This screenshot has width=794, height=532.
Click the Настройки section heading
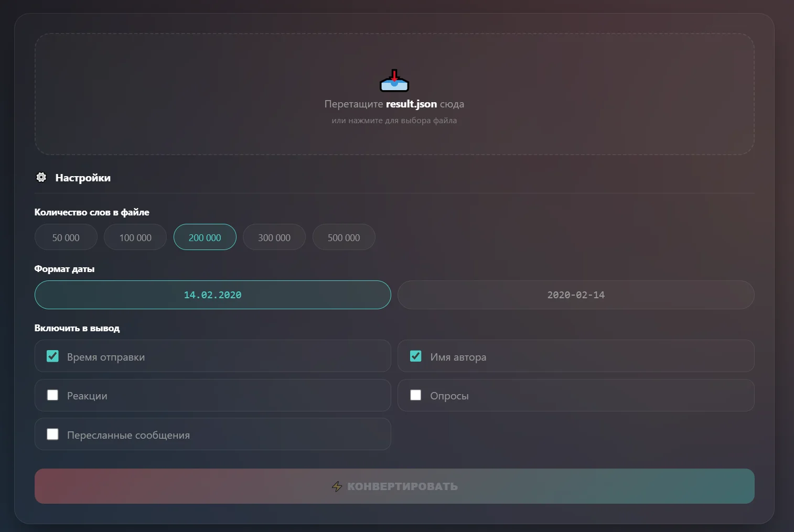point(83,178)
